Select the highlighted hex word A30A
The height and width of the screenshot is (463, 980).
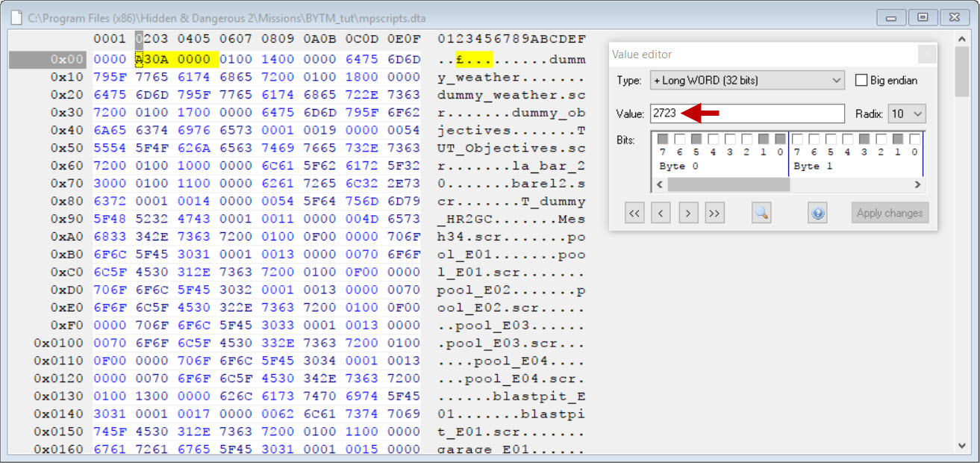click(x=152, y=60)
